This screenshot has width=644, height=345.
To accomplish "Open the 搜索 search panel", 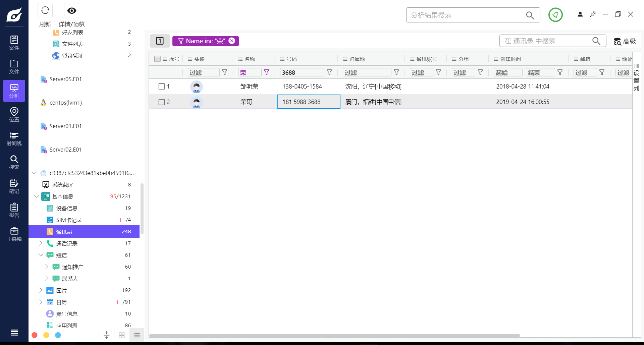I will (14, 162).
